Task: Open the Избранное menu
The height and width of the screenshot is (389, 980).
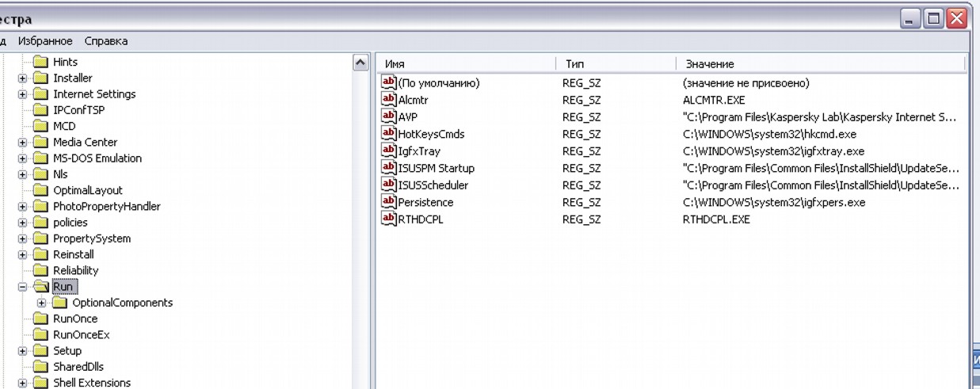Action: coord(45,41)
